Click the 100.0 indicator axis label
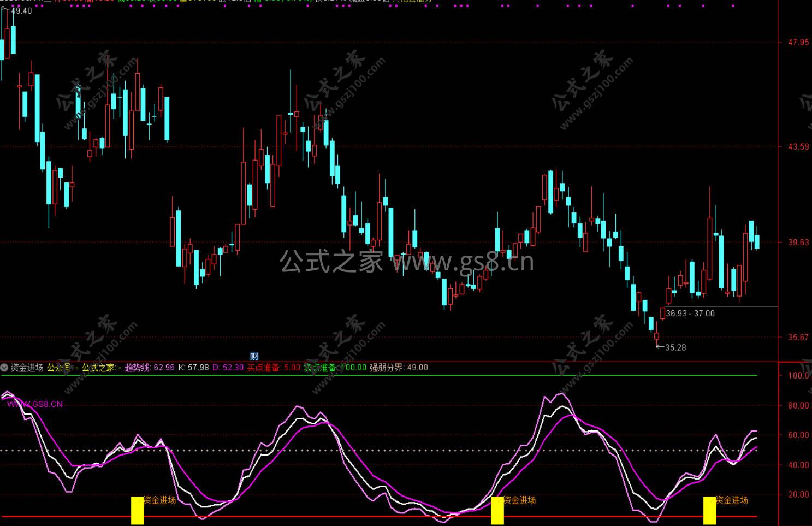Image resolution: width=812 pixels, height=526 pixels. (798, 376)
